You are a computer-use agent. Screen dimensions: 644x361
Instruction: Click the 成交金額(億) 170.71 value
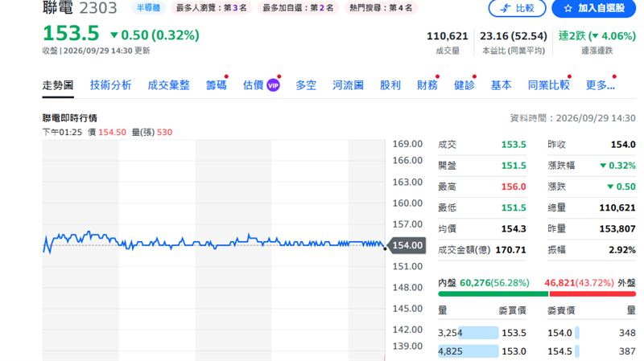tap(510, 250)
